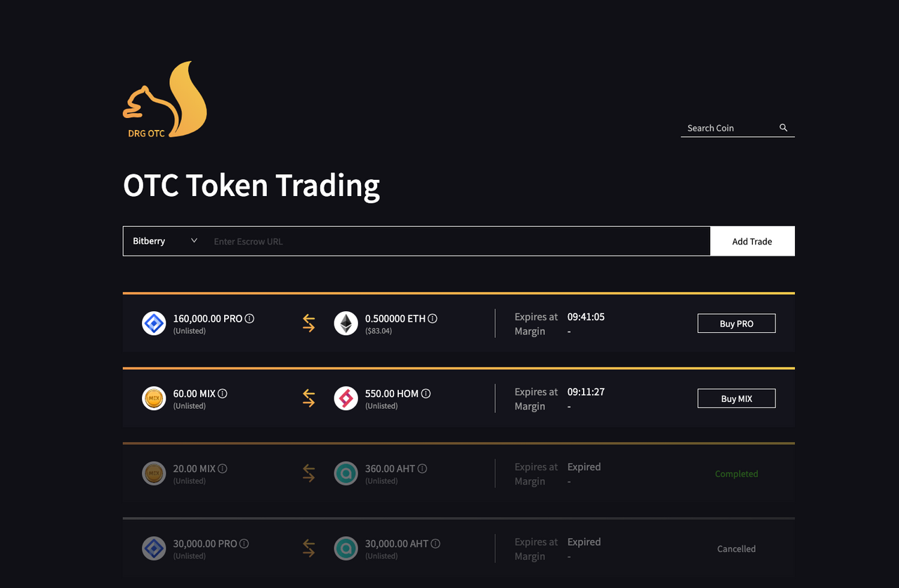
Task: Click the Completed status label of the 20.00 MIX trade
Action: click(736, 473)
